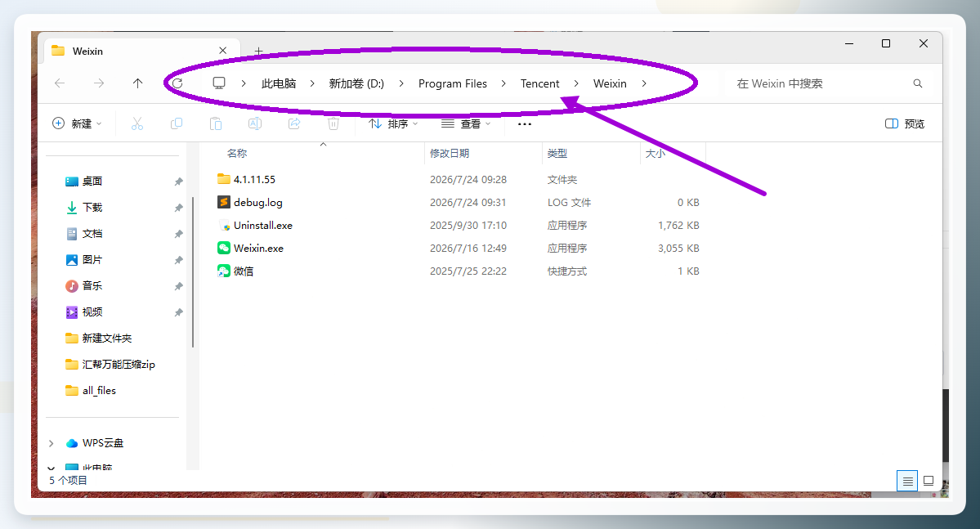This screenshot has width=980, height=529.
Task: Unpin 视频 using its pin icon
Action: tap(179, 312)
